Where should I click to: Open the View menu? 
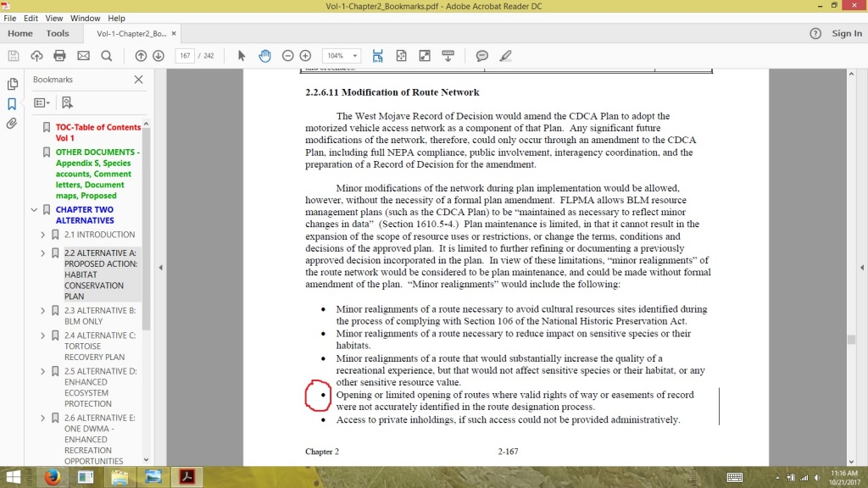click(x=53, y=19)
